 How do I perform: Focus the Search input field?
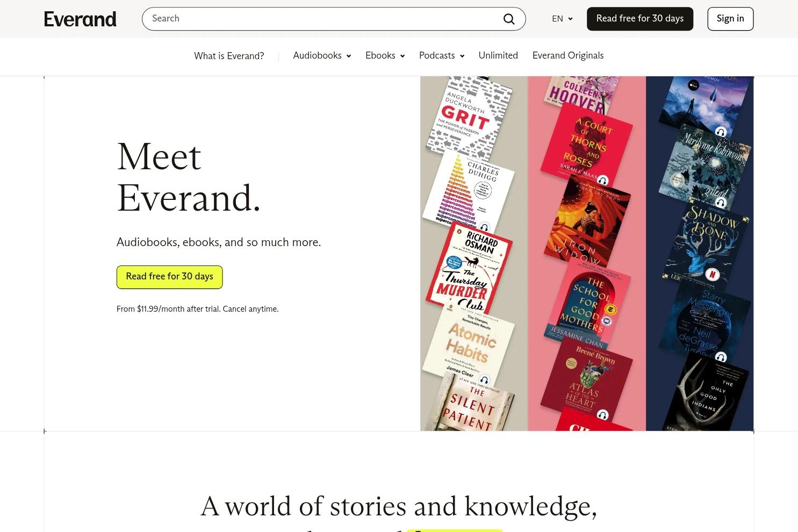(x=334, y=19)
